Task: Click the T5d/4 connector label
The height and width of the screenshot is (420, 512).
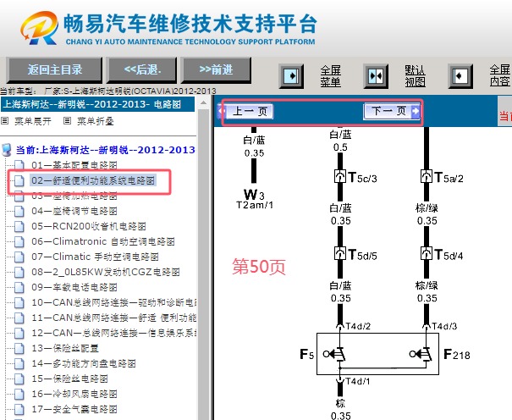Action: pyautogui.click(x=449, y=255)
